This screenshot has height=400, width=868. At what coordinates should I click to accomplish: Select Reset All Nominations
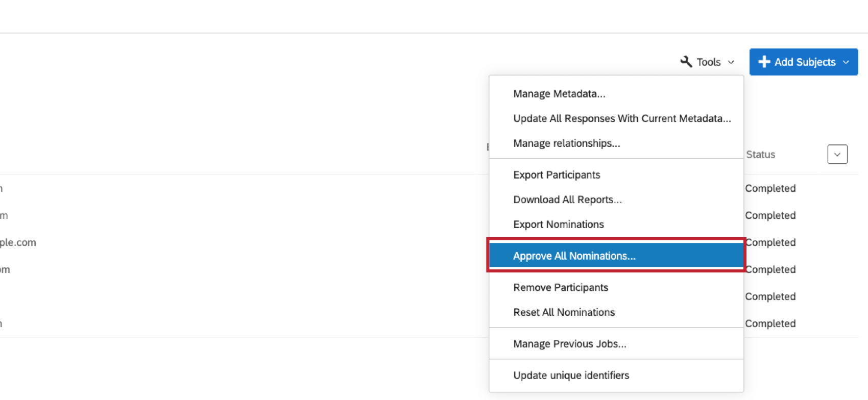coord(564,312)
